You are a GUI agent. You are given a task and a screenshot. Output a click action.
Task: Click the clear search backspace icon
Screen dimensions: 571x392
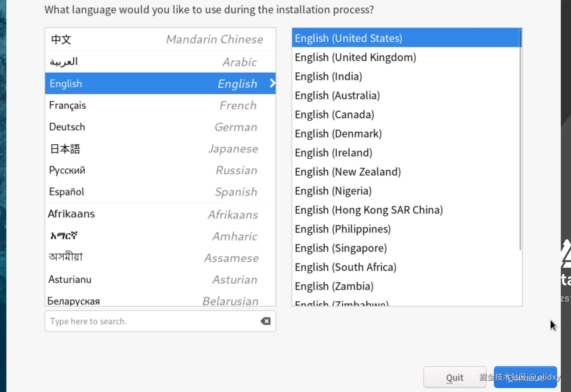coord(265,321)
